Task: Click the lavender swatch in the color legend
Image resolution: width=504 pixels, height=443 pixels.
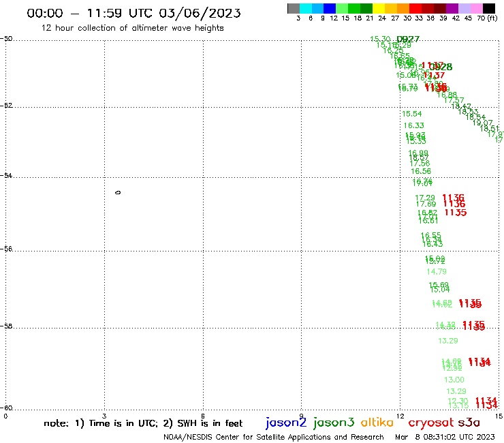Action: 464,8
